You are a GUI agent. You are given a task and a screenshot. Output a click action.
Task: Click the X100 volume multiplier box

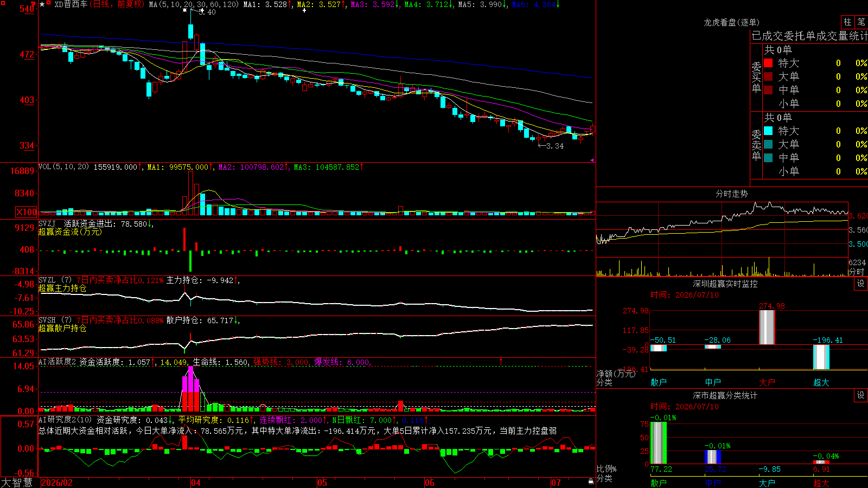click(26, 212)
